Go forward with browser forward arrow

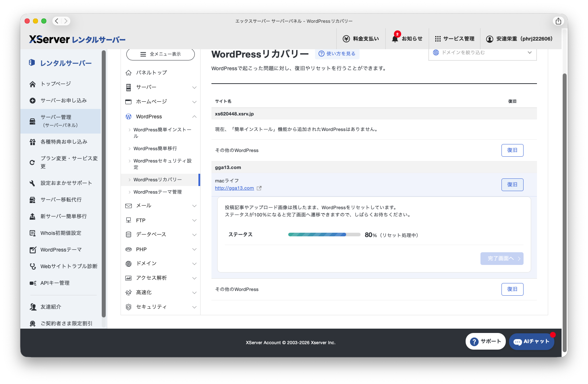tap(66, 21)
